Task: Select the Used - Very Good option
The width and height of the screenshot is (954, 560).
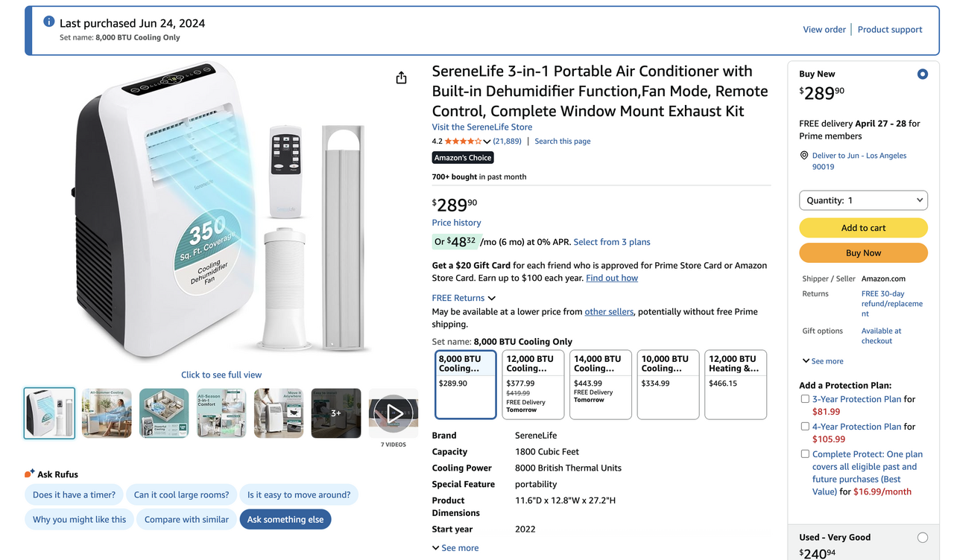Action: (x=923, y=538)
